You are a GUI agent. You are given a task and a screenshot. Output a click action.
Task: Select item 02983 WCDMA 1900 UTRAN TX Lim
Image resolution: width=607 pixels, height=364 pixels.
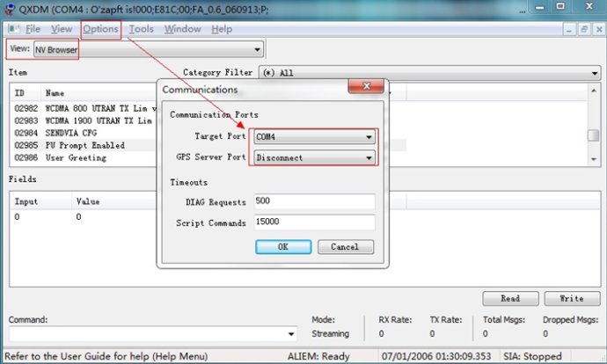tap(85, 120)
